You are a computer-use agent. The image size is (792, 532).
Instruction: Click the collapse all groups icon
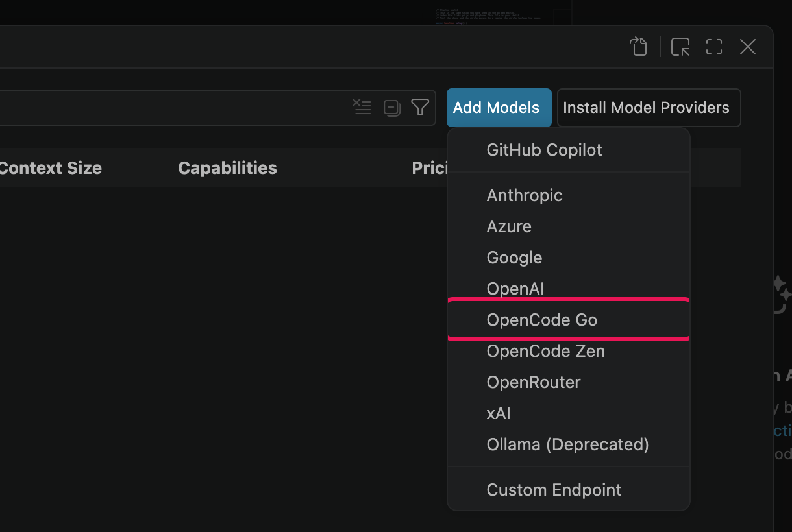click(391, 108)
